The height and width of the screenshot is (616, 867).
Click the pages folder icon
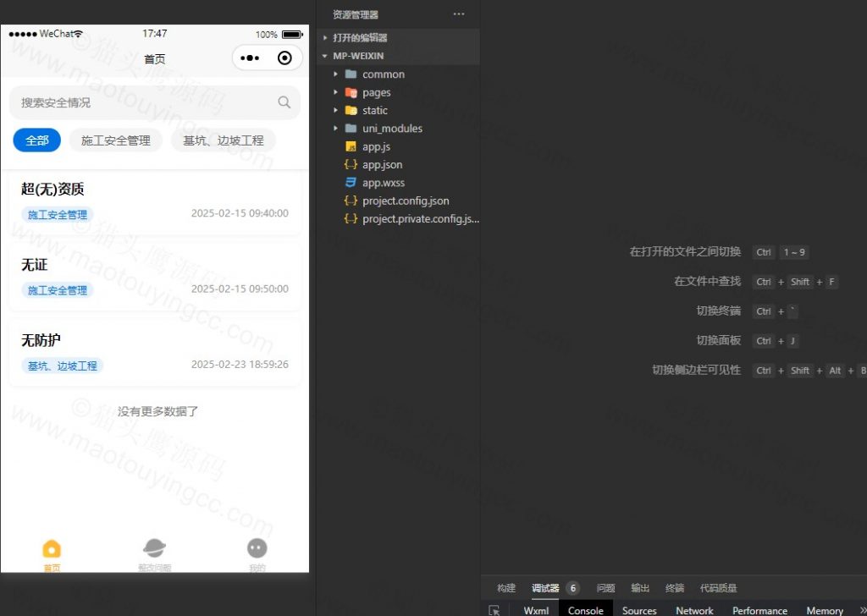point(351,92)
